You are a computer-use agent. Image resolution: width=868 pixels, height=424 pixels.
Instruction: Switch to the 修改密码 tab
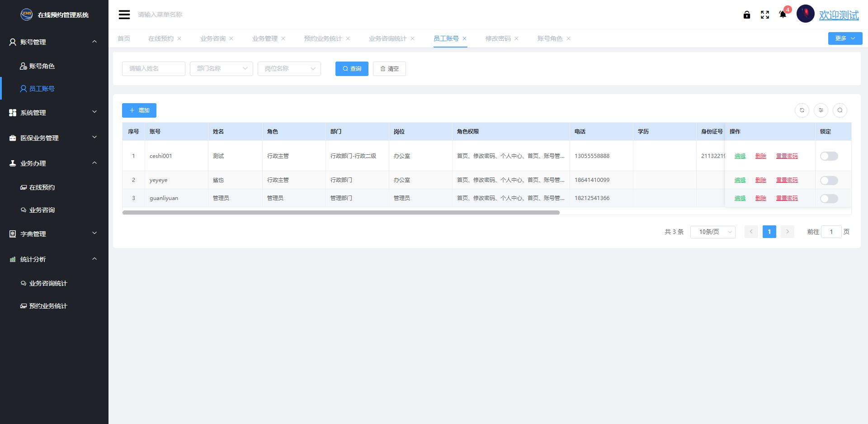click(x=498, y=38)
